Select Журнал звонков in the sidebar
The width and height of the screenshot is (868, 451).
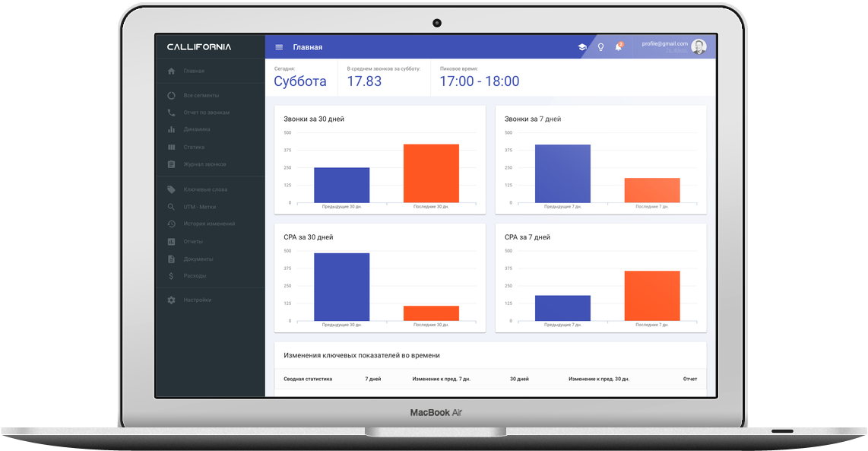click(x=204, y=164)
